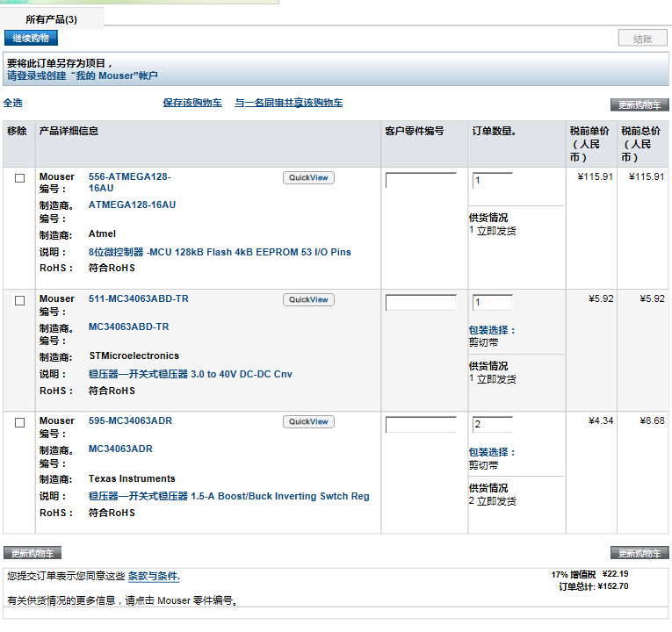Open the manufacturer part link MC34063ABD-TR
The image size is (672, 632).
point(128,327)
